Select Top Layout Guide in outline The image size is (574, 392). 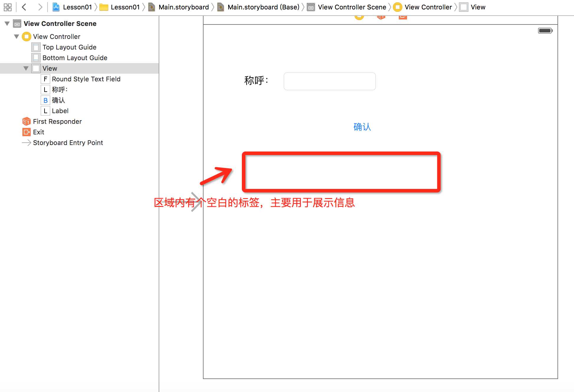click(x=69, y=47)
